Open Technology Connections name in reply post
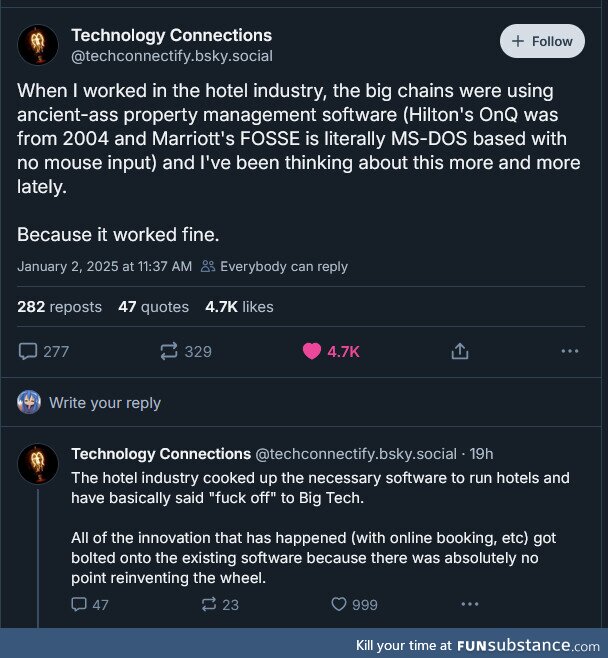This screenshot has width=608, height=658. point(161,454)
